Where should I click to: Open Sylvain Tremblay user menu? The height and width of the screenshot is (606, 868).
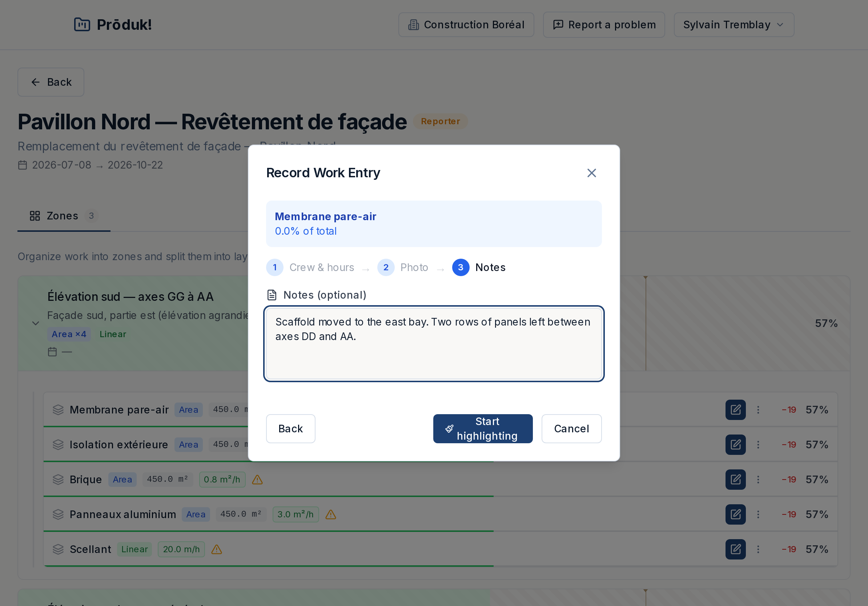[x=734, y=25]
